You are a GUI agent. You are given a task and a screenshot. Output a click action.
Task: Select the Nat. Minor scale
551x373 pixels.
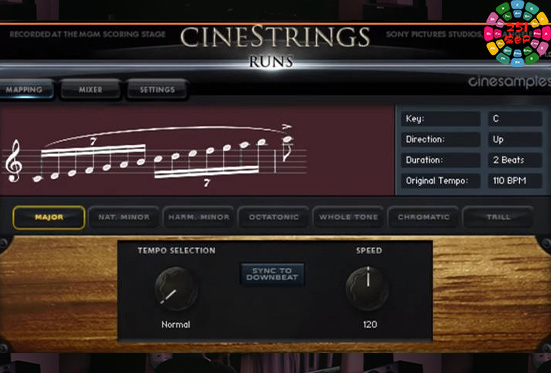(124, 217)
